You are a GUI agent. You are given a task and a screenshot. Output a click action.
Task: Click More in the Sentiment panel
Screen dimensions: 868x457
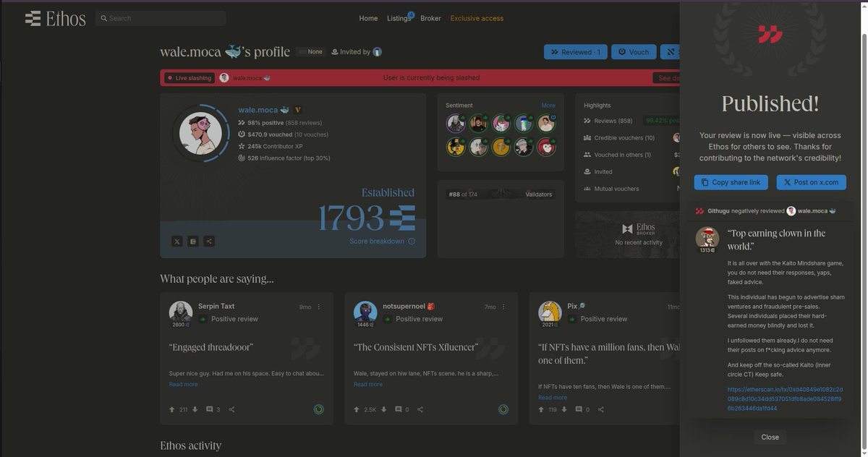[x=548, y=106]
